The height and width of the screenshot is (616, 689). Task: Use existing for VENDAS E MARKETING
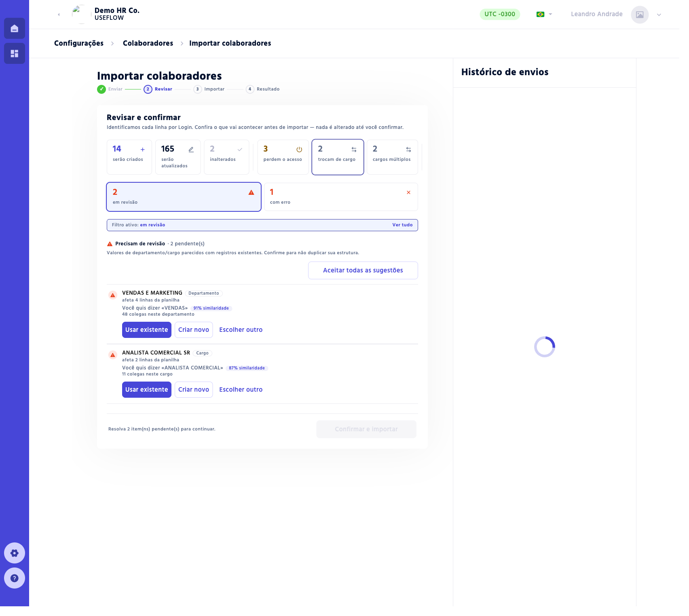coord(147,330)
